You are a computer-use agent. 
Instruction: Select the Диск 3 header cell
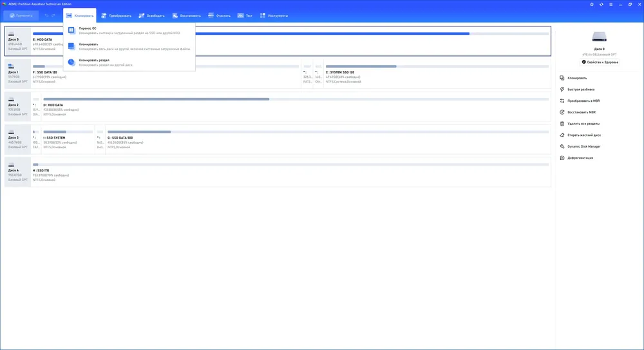[17, 139]
